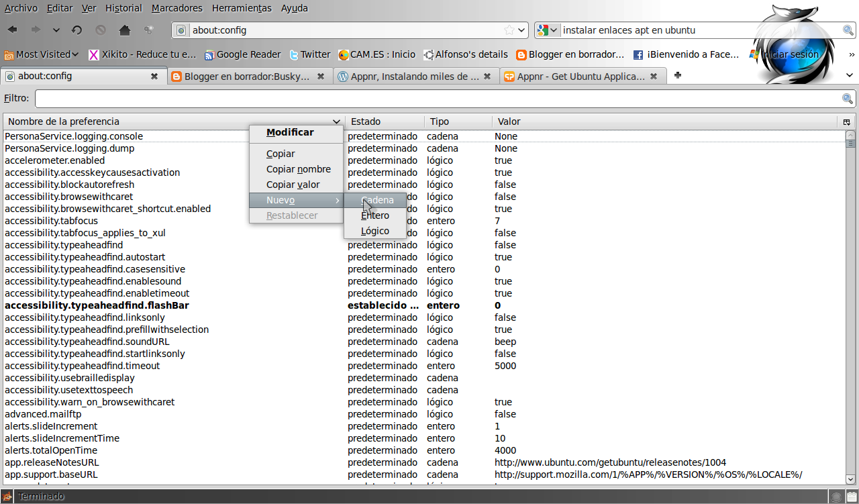859x504 pixels.
Task: Open the iBienvenido a Facebook bookmark
Action: 685,54
